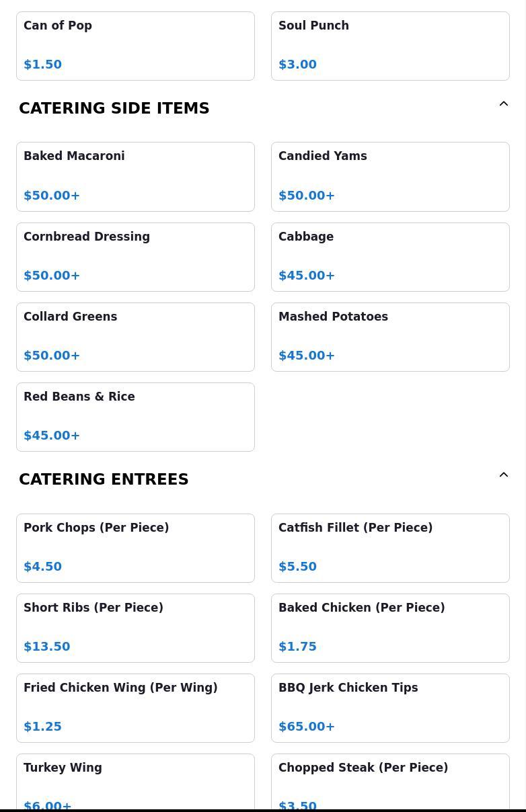The height and width of the screenshot is (812, 526).
Task: Open the Baked Macaroni catering item
Action: (135, 177)
